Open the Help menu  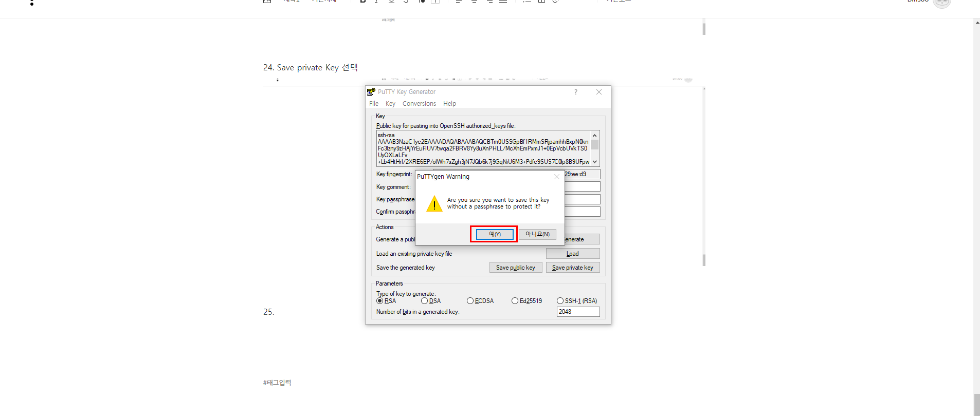[449, 104]
